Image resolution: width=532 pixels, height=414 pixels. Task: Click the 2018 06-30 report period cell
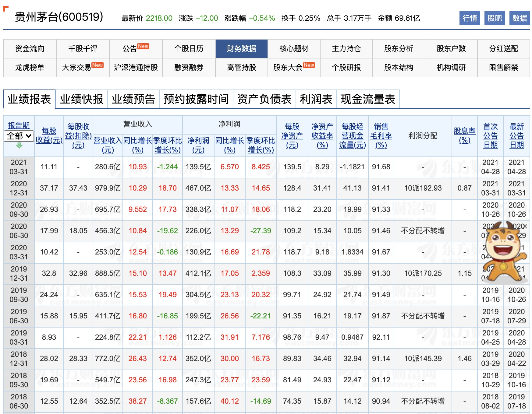tap(19, 402)
